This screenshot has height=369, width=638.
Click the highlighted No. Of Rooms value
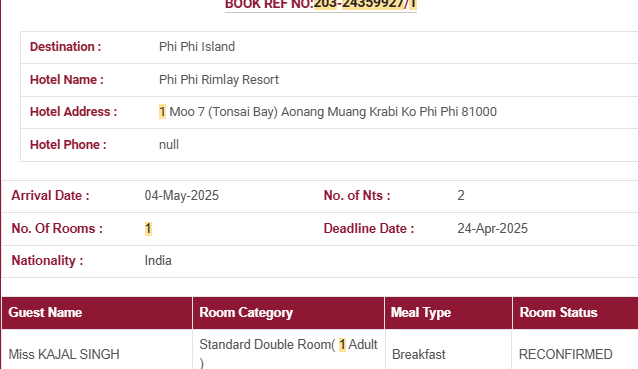point(148,229)
